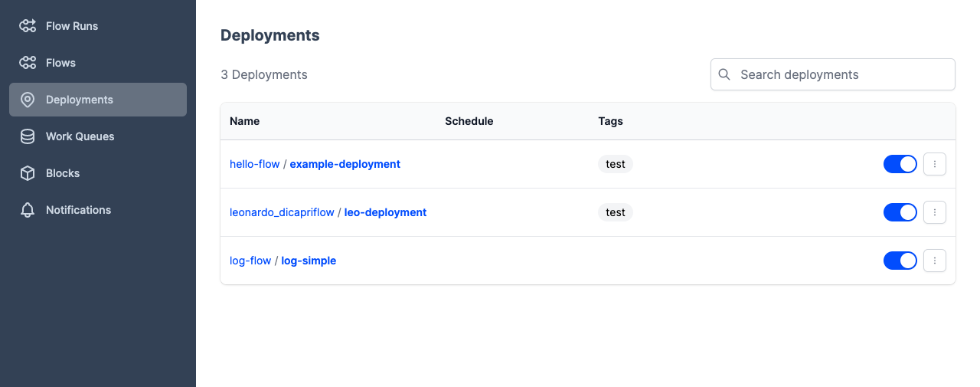
Task: Open Work Queues section
Action: pyautogui.click(x=98, y=136)
